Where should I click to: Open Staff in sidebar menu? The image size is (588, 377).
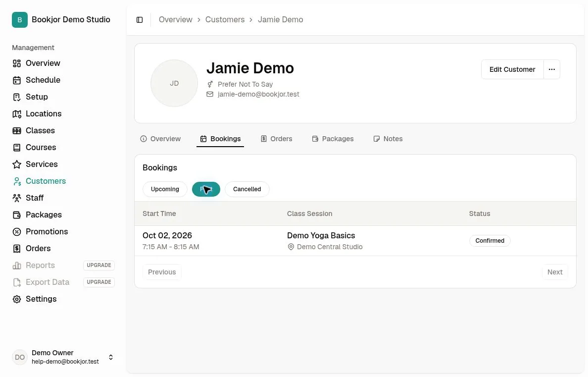[x=35, y=198]
